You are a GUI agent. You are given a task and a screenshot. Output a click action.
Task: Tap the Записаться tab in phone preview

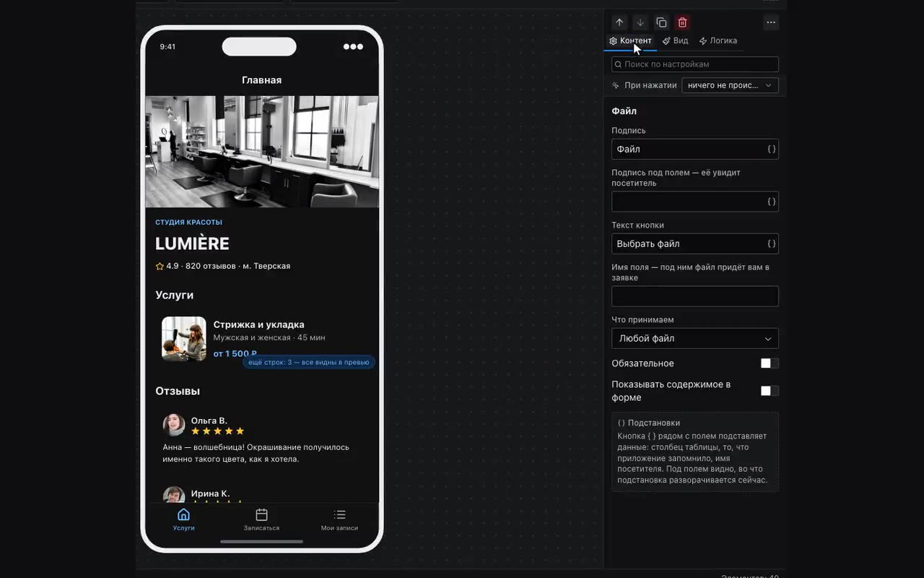[261, 519]
